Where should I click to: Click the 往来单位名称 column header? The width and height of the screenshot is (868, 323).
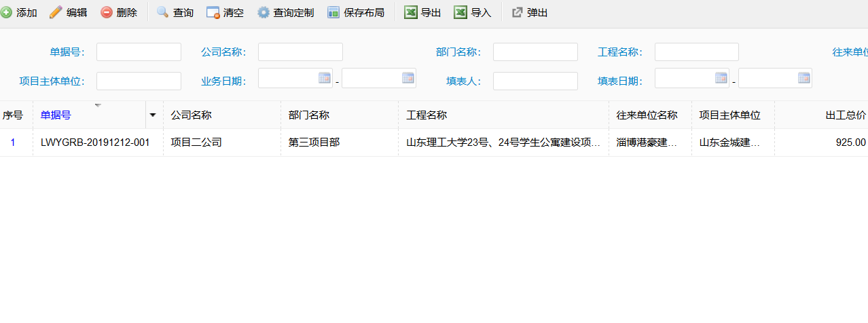click(x=650, y=115)
